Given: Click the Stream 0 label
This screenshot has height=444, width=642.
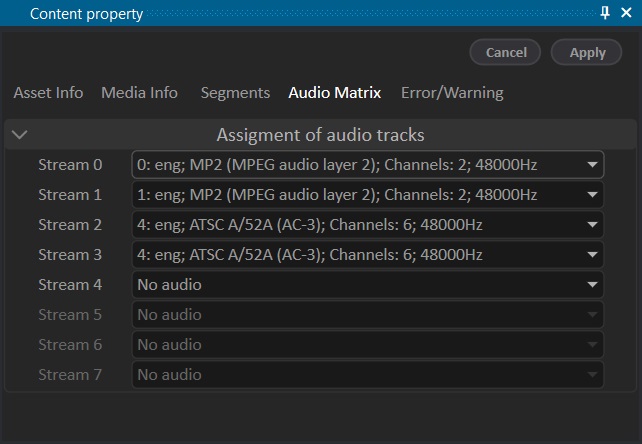Looking at the screenshot, I should [70, 165].
